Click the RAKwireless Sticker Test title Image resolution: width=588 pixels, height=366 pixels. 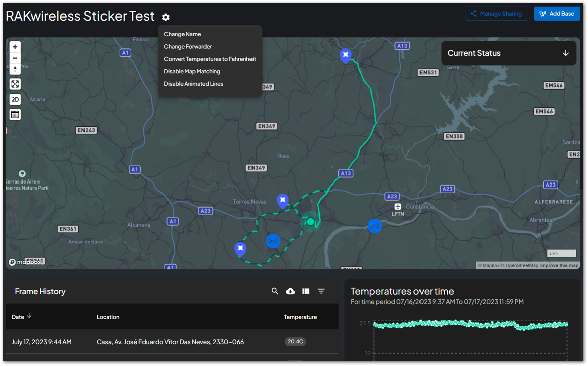coord(80,16)
